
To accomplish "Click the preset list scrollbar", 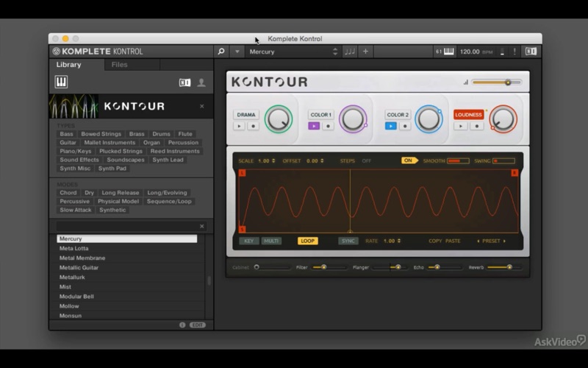I will (209, 280).
